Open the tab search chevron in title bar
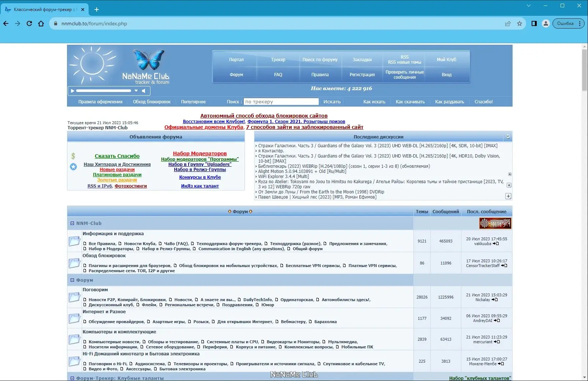 [529, 5]
